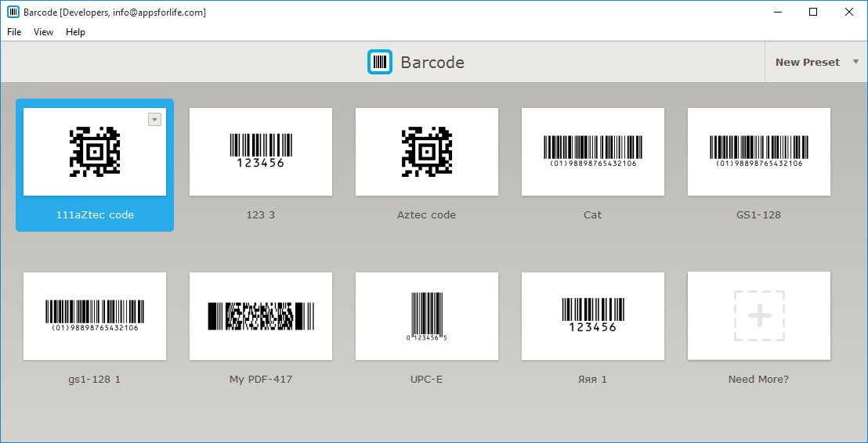Click the GS1-128 label text
868x443 pixels.
click(759, 214)
